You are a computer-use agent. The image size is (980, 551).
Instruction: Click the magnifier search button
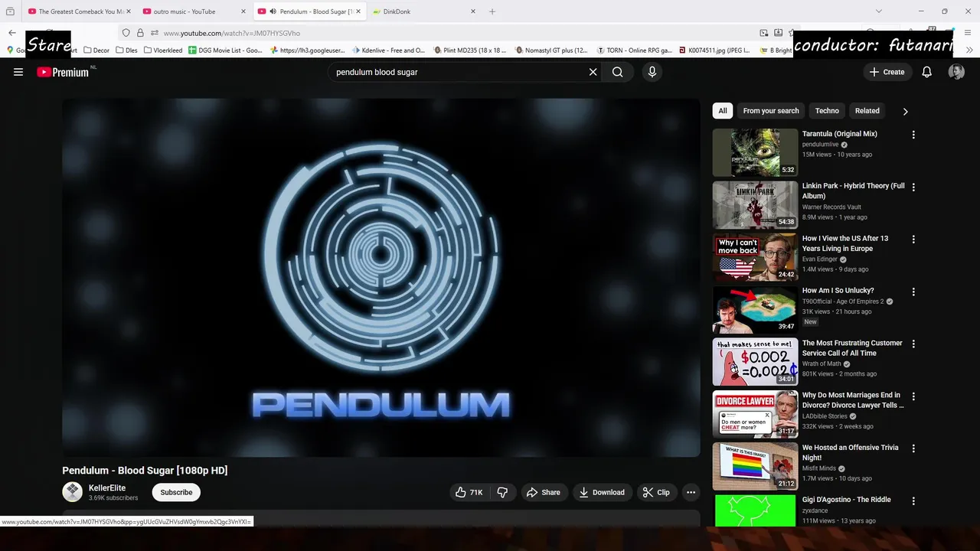pyautogui.click(x=618, y=72)
